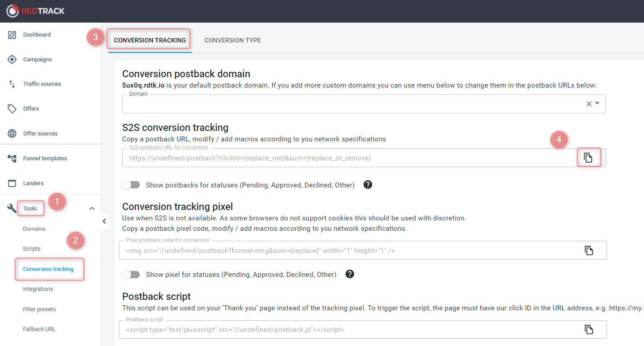Viewport: 644px width, 346px height.
Task: Open Scripts under Tools
Action: click(x=32, y=249)
